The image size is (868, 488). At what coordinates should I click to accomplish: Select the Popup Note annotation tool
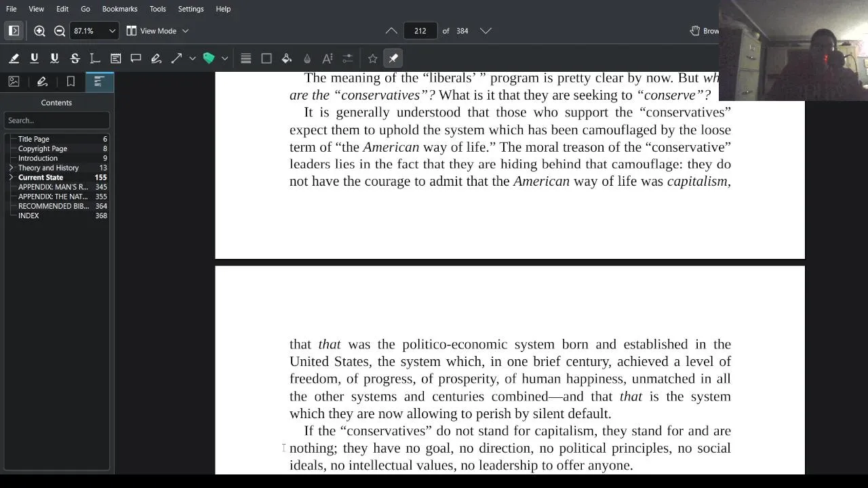tap(136, 58)
